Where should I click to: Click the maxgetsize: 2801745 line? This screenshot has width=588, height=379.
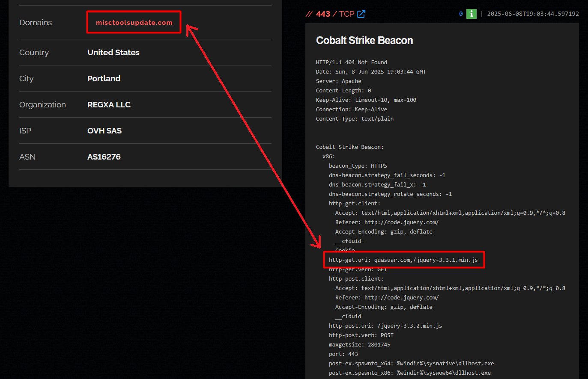360,345
